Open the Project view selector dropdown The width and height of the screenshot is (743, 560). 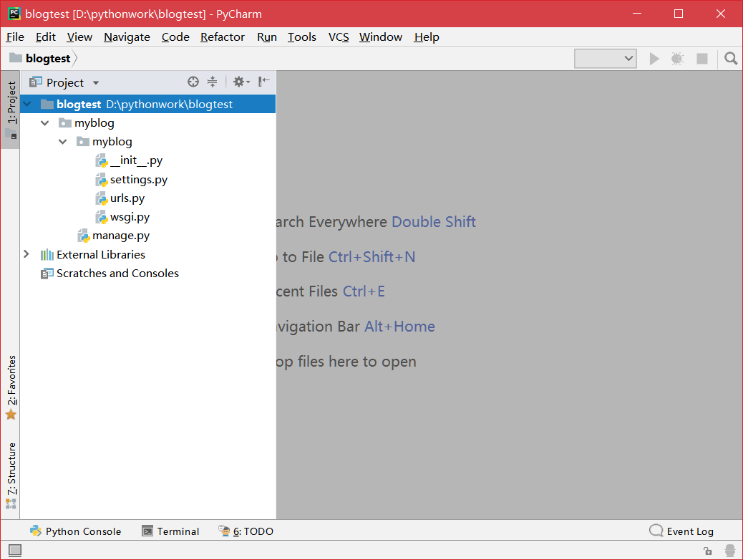tap(64, 82)
